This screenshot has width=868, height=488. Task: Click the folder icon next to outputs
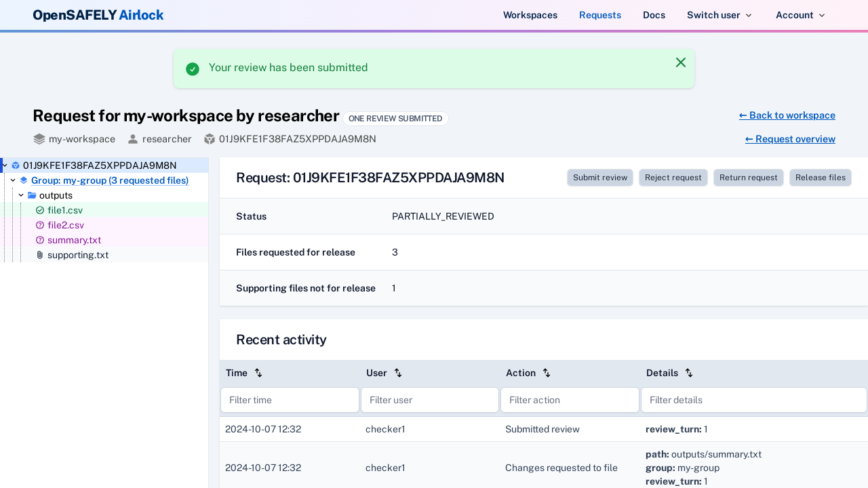(x=32, y=195)
